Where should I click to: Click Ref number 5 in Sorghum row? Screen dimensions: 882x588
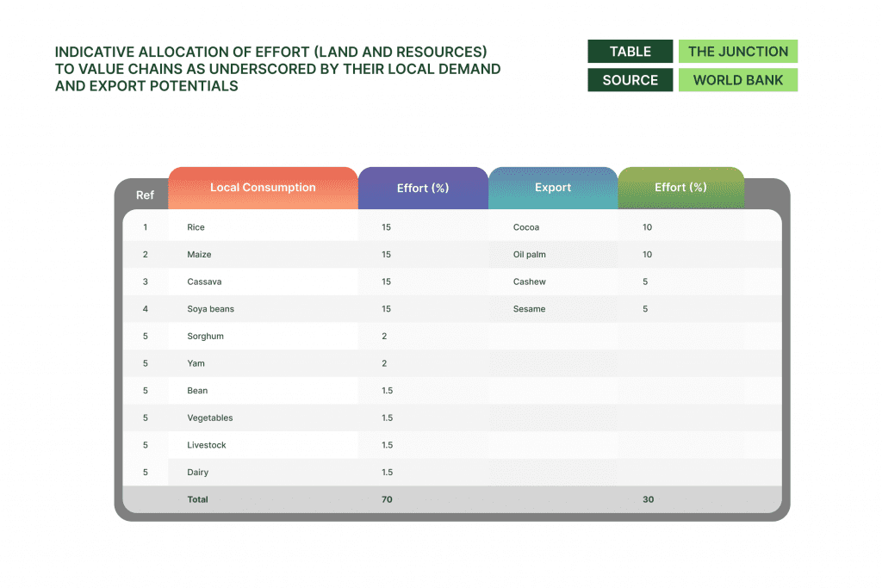[145, 336]
